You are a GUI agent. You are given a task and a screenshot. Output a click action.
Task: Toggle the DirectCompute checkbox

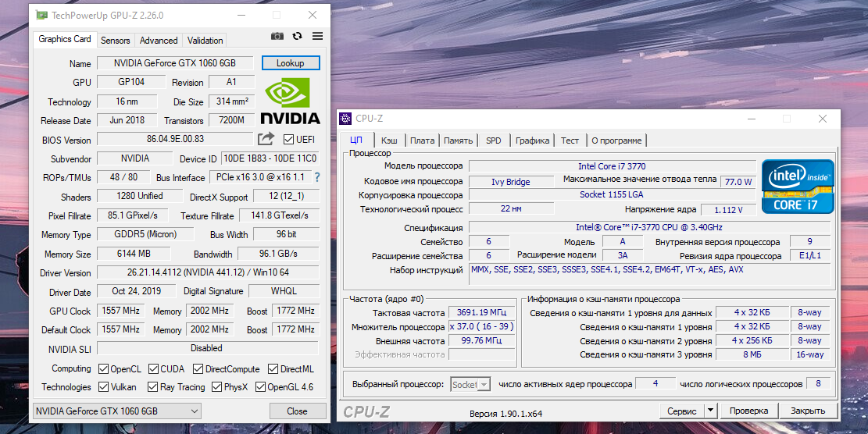[x=198, y=368]
